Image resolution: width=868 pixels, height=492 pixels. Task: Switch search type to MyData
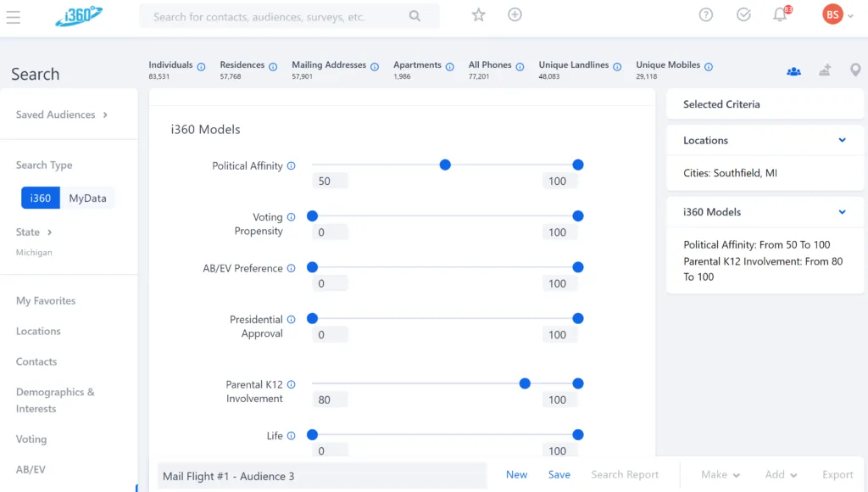coord(88,198)
